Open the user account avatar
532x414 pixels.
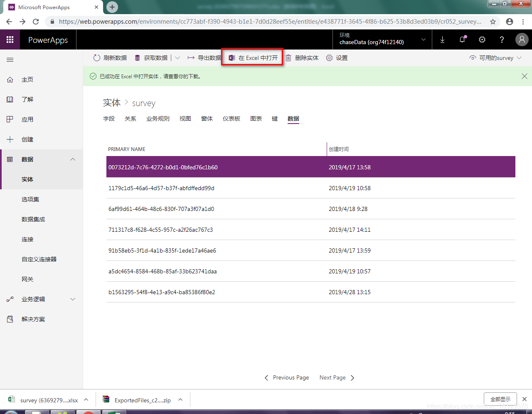tap(522, 40)
